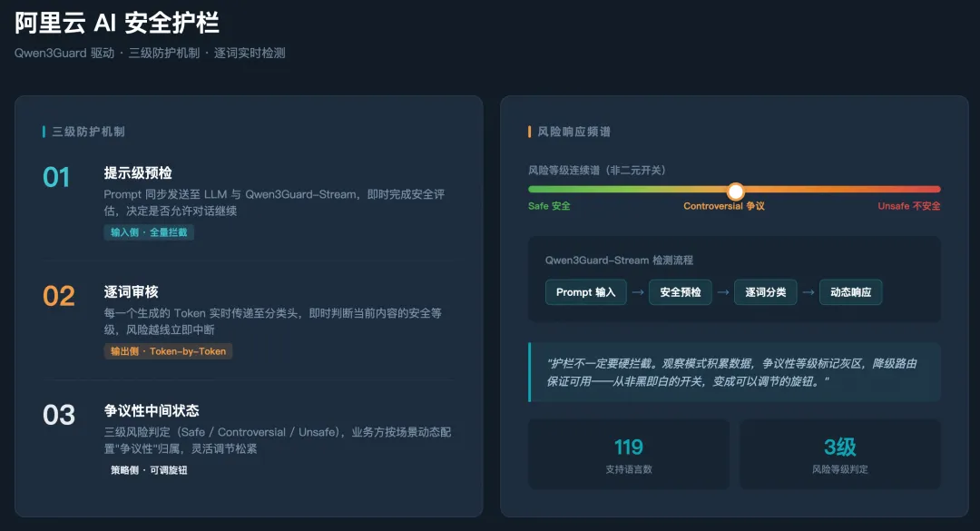Click the '三级防护机制' section title
980x531 pixels.
point(88,132)
